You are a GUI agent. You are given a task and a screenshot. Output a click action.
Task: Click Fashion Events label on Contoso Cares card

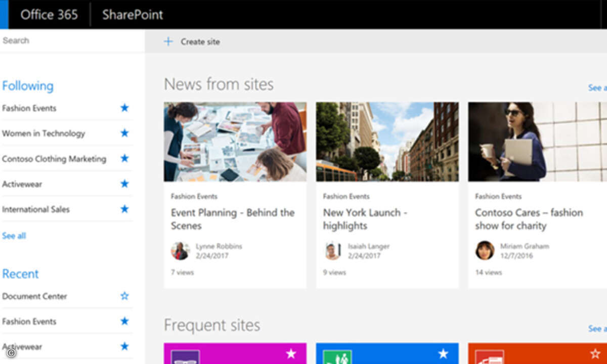[498, 196]
